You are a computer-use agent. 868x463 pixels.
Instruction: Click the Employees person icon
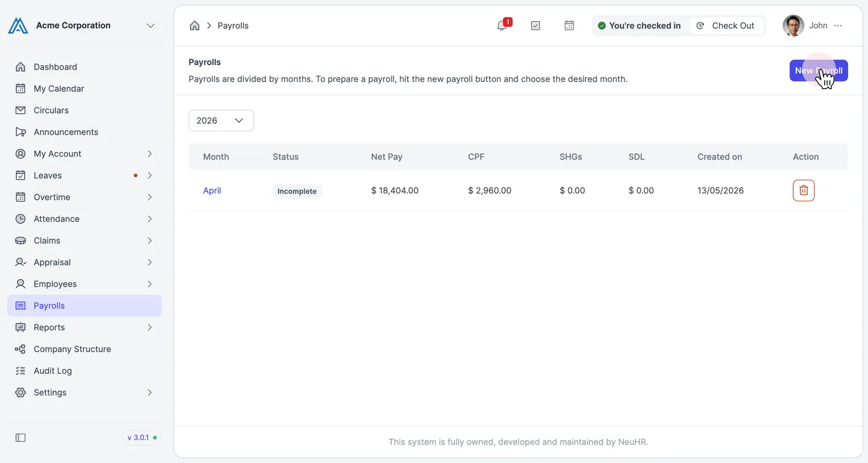(x=20, y=284)
